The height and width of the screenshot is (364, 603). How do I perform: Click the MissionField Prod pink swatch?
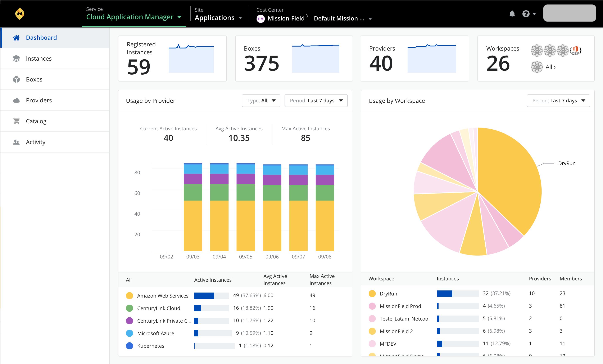point(372,306)
